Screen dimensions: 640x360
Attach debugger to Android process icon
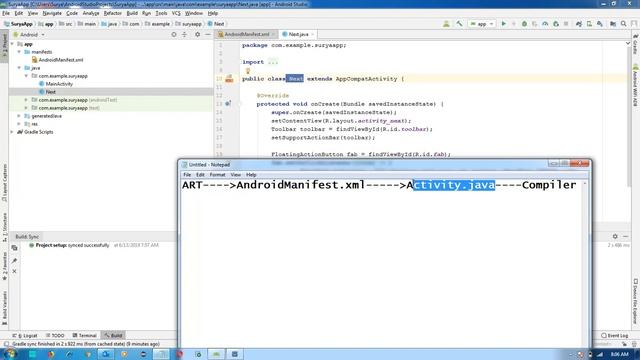pyautogui.click(x=556, y=24)
